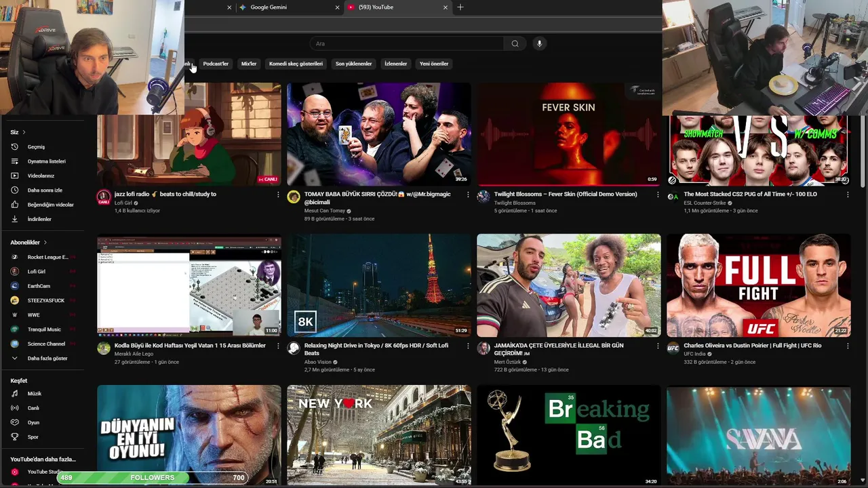This screenshot has height=488, width=868.
Task: Click Mert Öztürk channel name
Action: (x=509, y=362)
